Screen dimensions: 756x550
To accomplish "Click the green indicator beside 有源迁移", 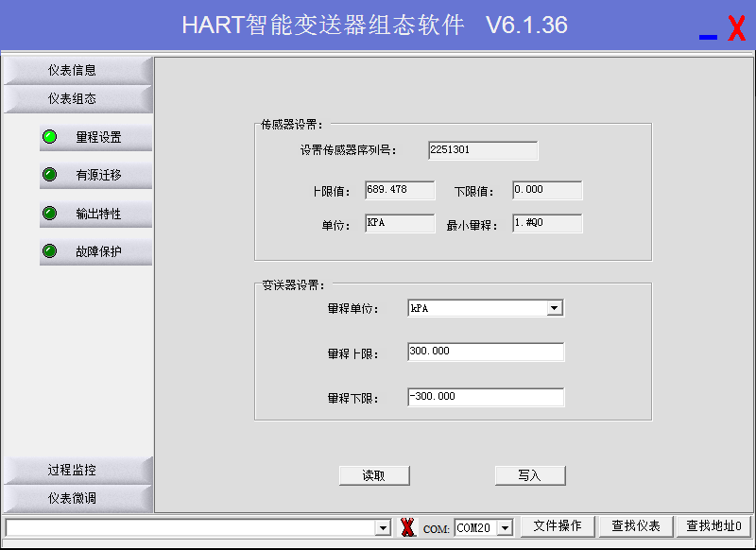I will pyautogui.click(x=50, y=175).
